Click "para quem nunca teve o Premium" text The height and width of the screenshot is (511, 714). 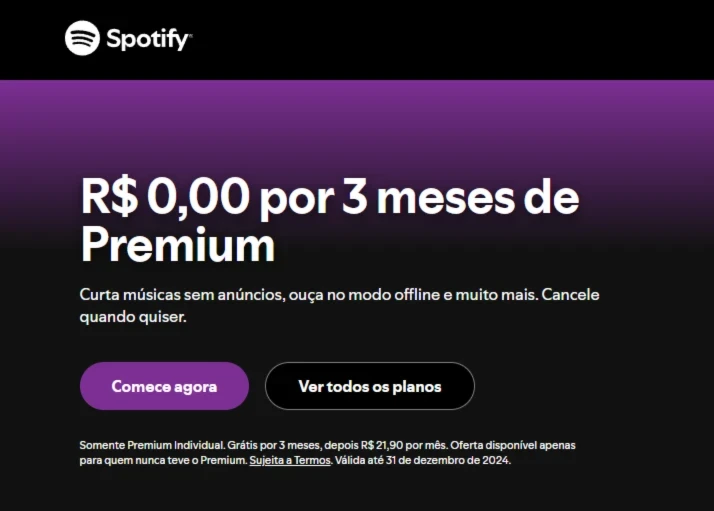163,460
